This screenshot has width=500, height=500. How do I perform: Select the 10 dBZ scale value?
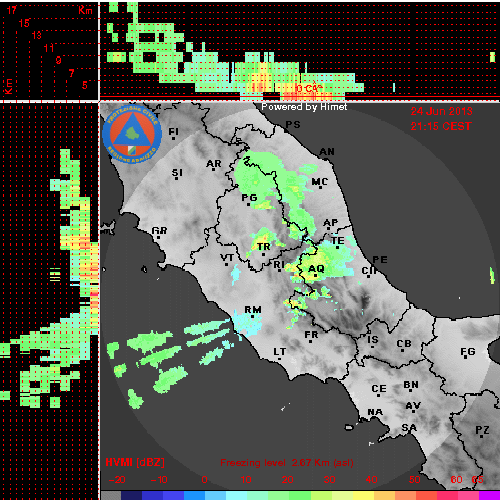[x=246, y=480]
